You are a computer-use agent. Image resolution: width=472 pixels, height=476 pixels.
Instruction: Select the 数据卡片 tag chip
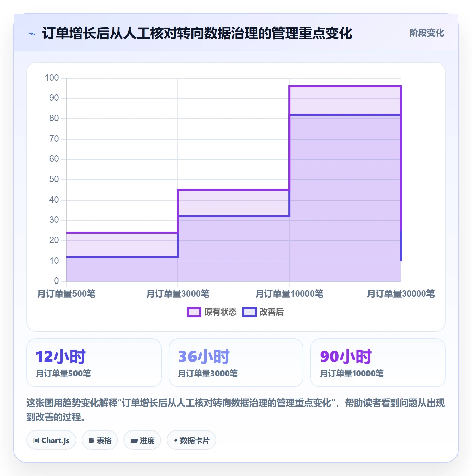tap(191, 440)
